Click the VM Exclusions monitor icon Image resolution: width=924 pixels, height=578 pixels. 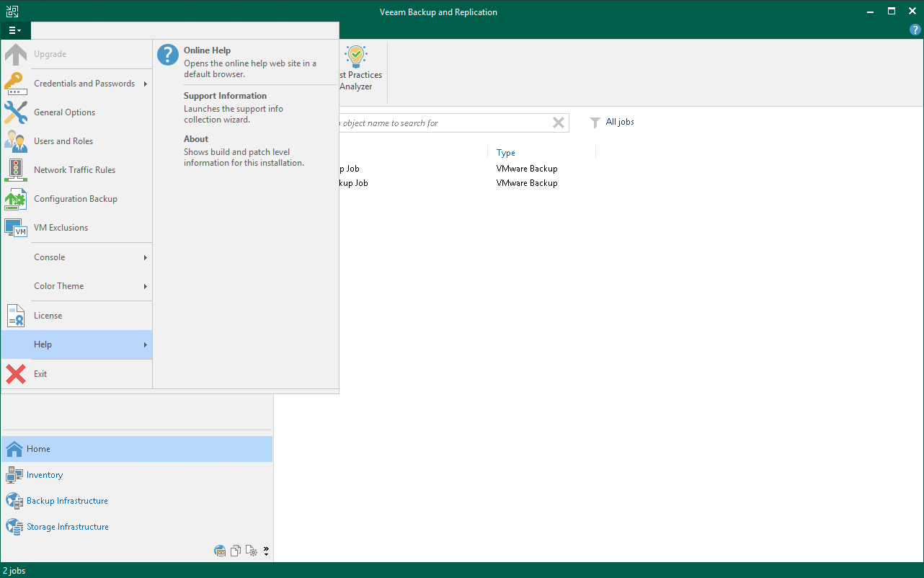point(16,228)
